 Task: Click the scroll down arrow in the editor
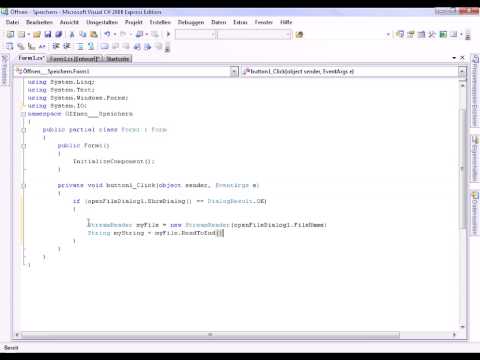click(x=462, y=327)
